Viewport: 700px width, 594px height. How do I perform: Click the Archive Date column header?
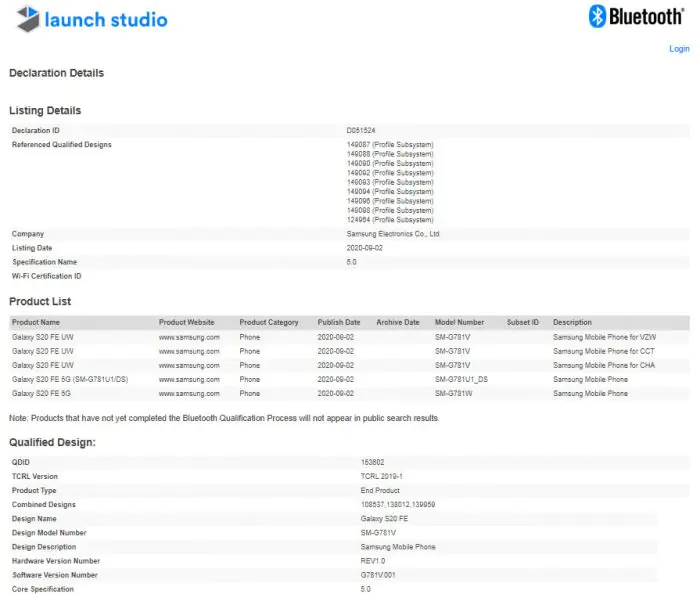tap(398, 322)
